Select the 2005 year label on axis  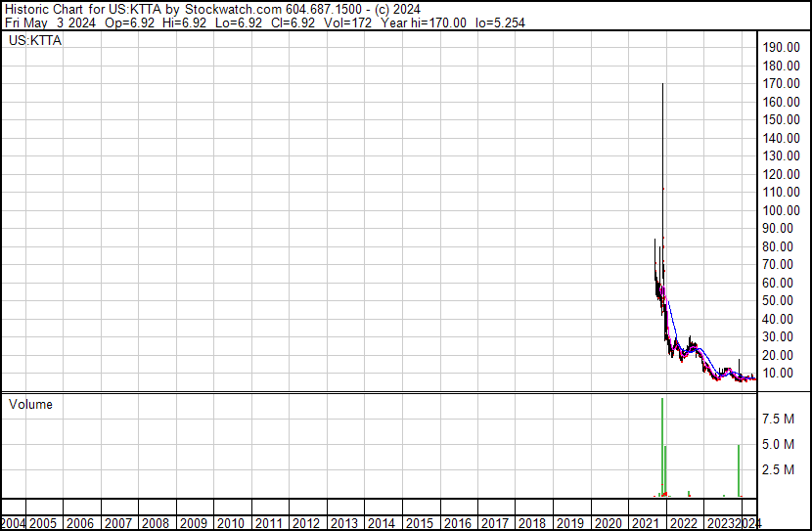43,523
